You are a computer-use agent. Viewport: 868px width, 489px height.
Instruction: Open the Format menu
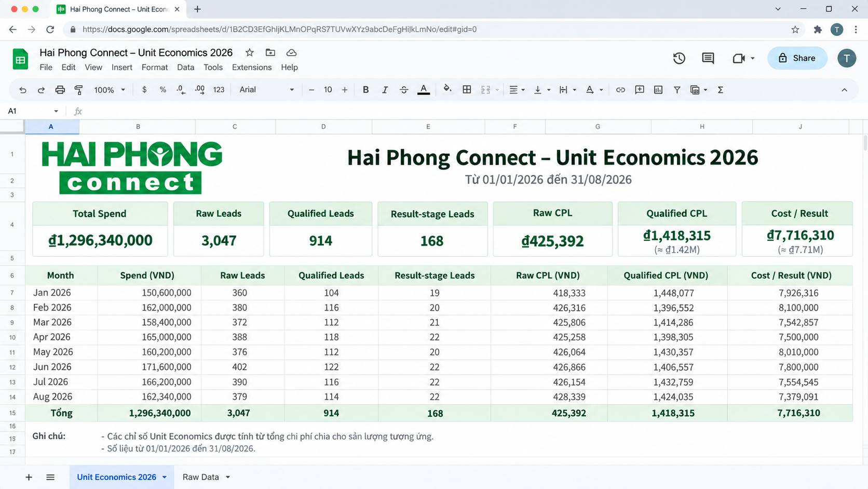(x=155, y=68)
